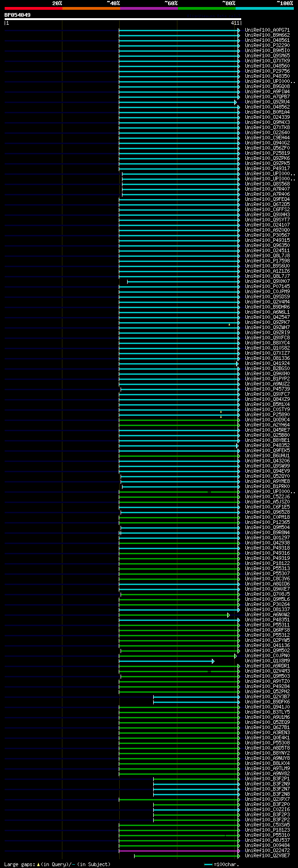Select hit UniRef100_A7QPB7
Viewport: 298px width, 868px height.
pos(267,97)
